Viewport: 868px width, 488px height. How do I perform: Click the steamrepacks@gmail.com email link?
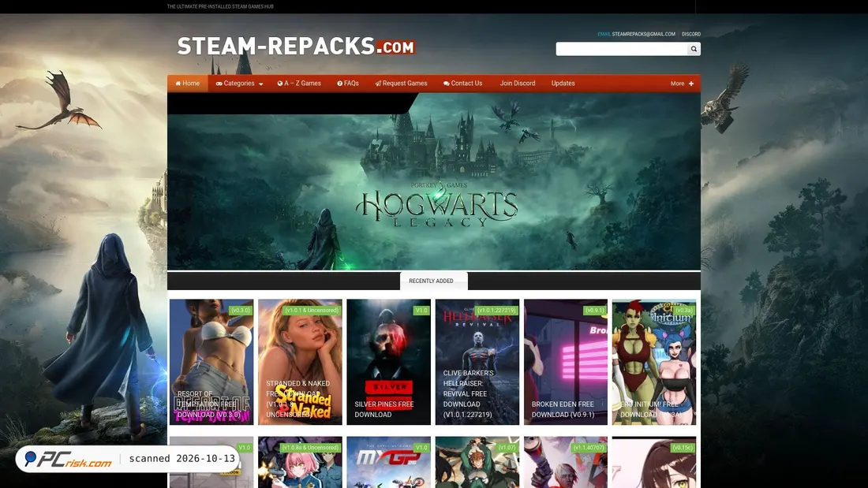click(643, 35)
